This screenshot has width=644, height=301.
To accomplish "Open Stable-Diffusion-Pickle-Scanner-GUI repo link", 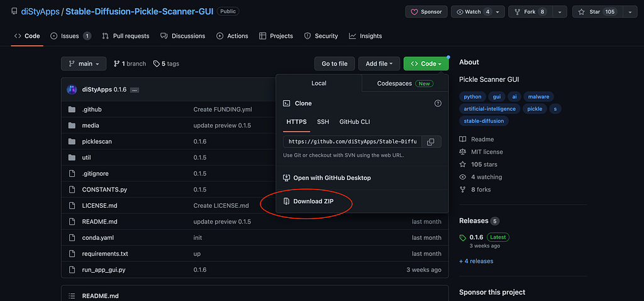I will pyautogui.click(x=140, y=12).
